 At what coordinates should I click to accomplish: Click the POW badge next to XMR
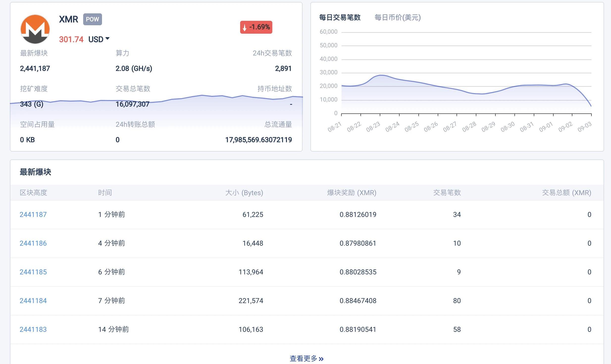click(92, 19)
